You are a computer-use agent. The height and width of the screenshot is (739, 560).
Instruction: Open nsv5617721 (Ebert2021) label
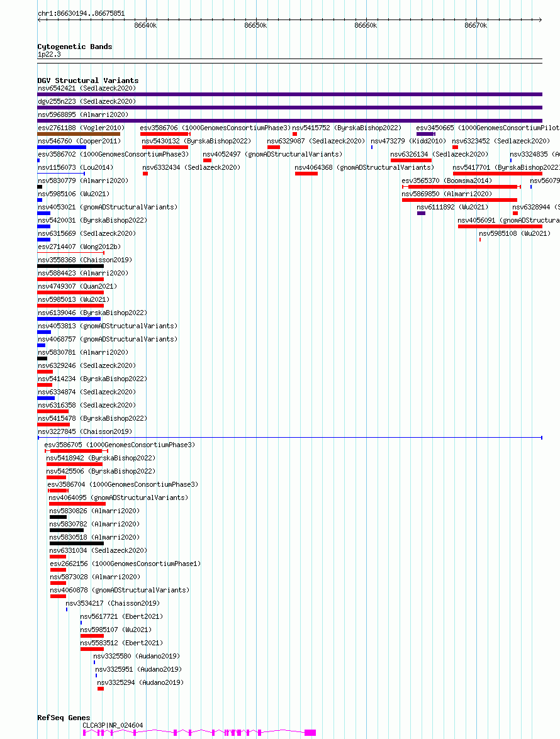tap(121, 616)
